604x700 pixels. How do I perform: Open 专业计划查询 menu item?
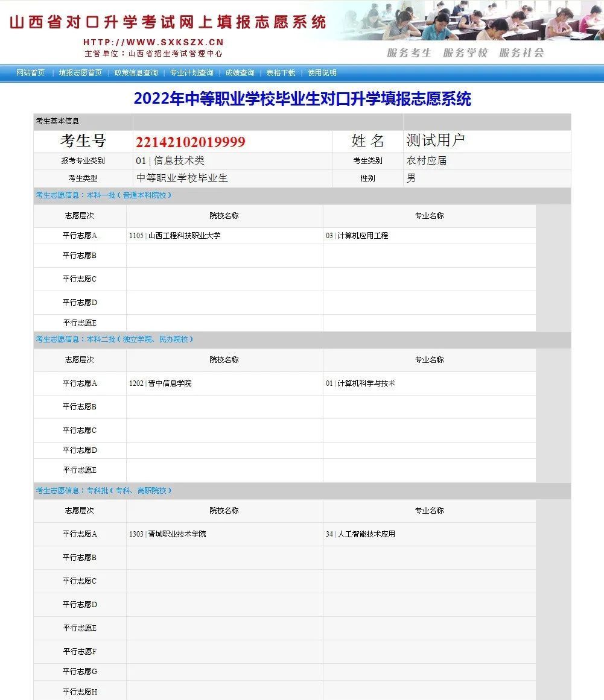192,73
